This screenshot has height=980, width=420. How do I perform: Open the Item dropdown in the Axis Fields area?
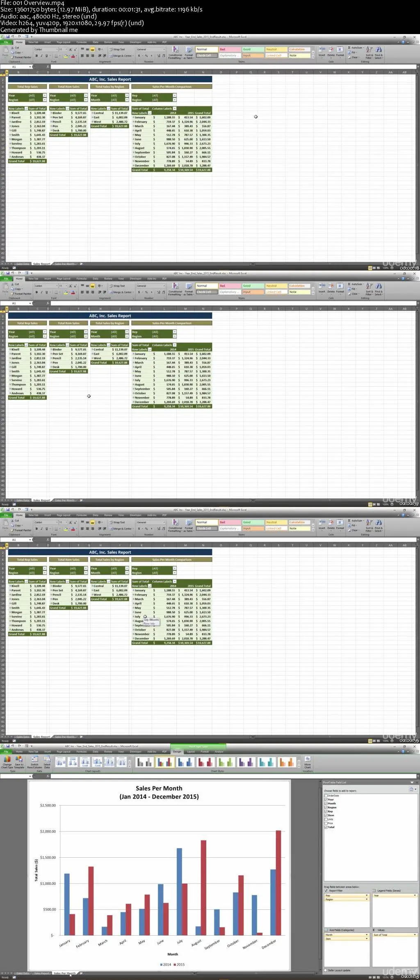[367, 939]
